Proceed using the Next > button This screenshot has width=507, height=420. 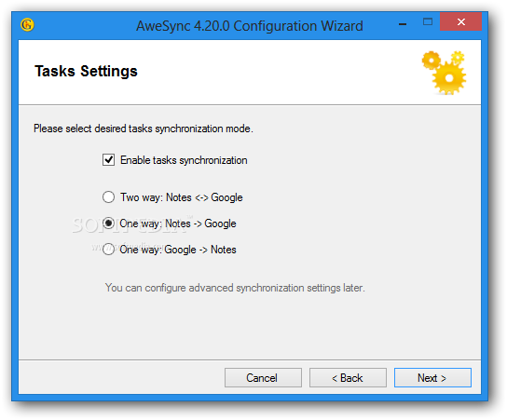432,377
